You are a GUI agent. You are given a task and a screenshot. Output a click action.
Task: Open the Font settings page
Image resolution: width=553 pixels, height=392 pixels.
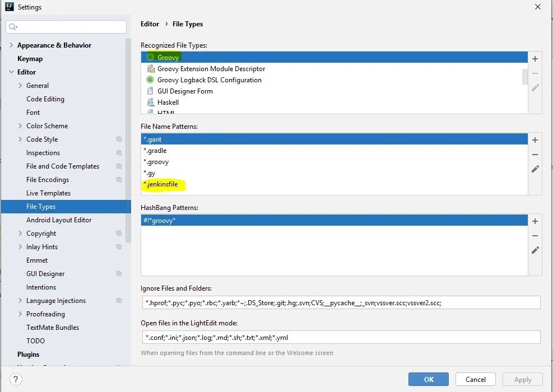tap(33, 113)
